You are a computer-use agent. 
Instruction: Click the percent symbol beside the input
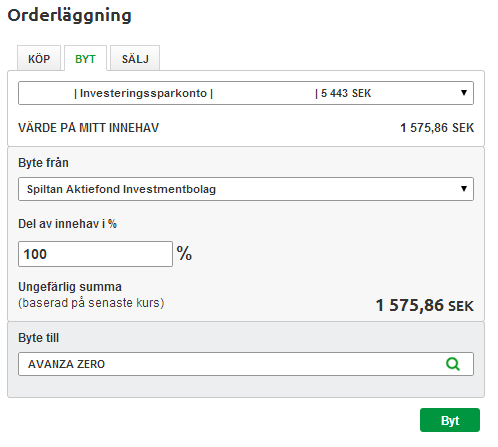coord(184,253)
